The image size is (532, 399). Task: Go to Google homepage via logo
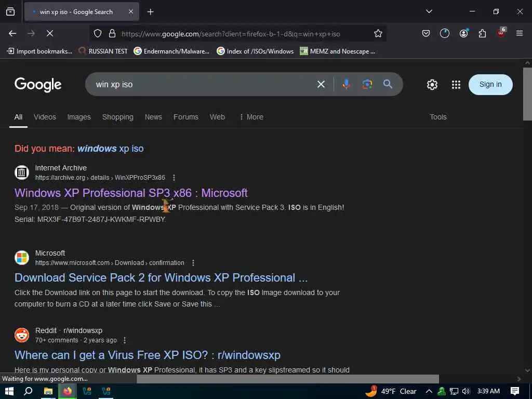[38, 85]
